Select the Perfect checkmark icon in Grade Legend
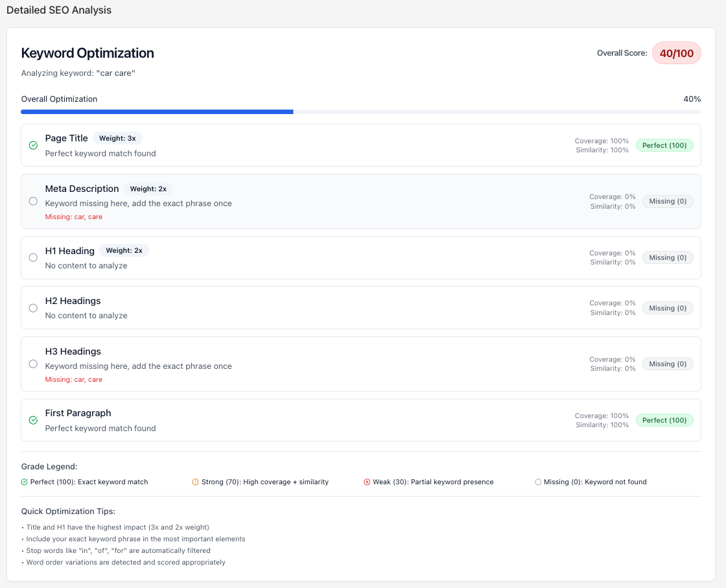 tap(23, 482)
